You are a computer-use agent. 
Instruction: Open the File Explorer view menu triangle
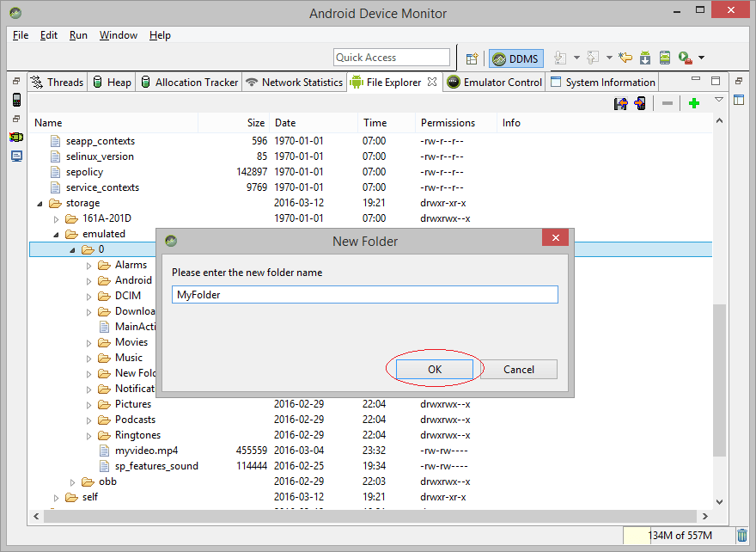point(719,100)
